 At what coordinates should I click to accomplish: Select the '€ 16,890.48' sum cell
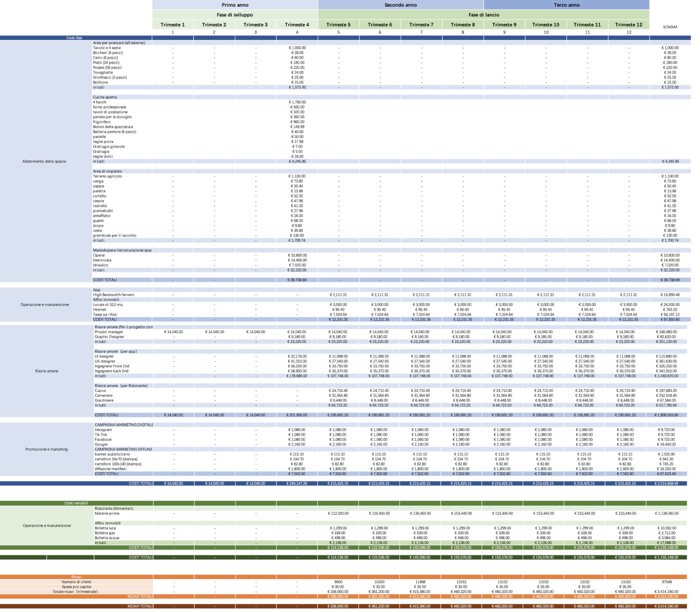pos(670,295)
